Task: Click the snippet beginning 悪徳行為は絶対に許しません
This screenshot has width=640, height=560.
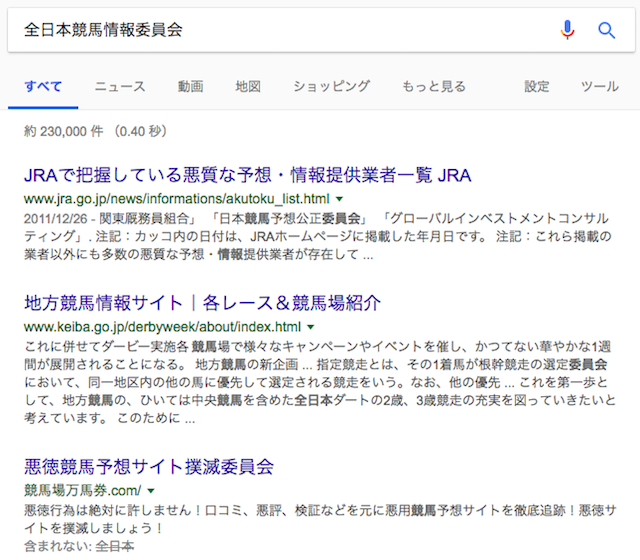Action: [x=320, y=519]
